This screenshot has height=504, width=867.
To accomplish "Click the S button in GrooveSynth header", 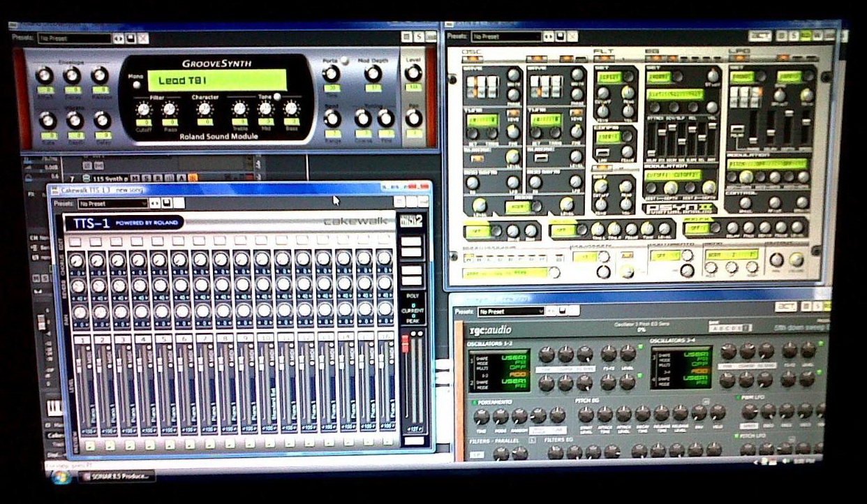I will coord(419,37).
